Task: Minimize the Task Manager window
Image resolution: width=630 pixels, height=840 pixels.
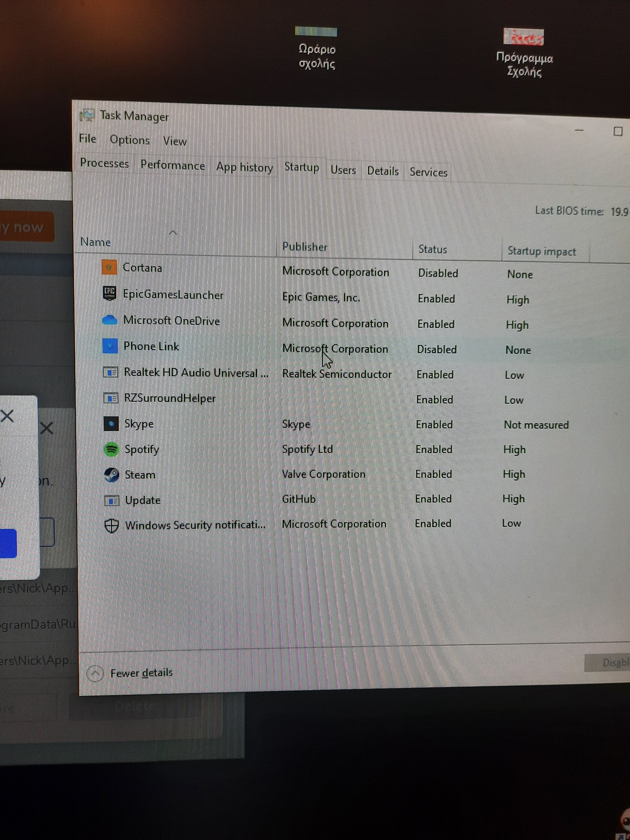Action: [579, 130]
